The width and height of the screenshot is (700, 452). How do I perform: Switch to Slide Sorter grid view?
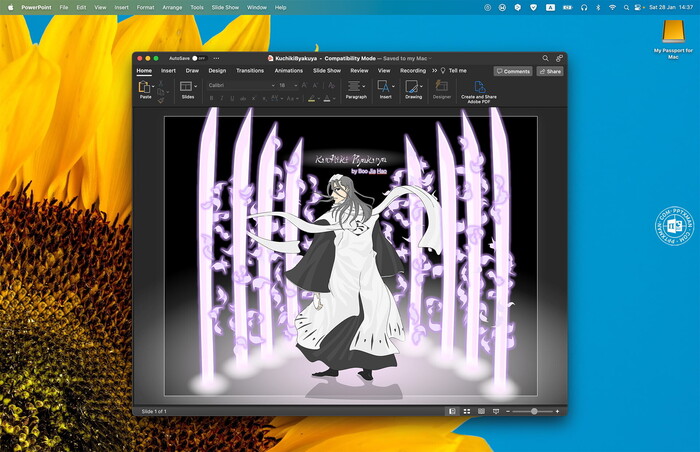[467, 411]
